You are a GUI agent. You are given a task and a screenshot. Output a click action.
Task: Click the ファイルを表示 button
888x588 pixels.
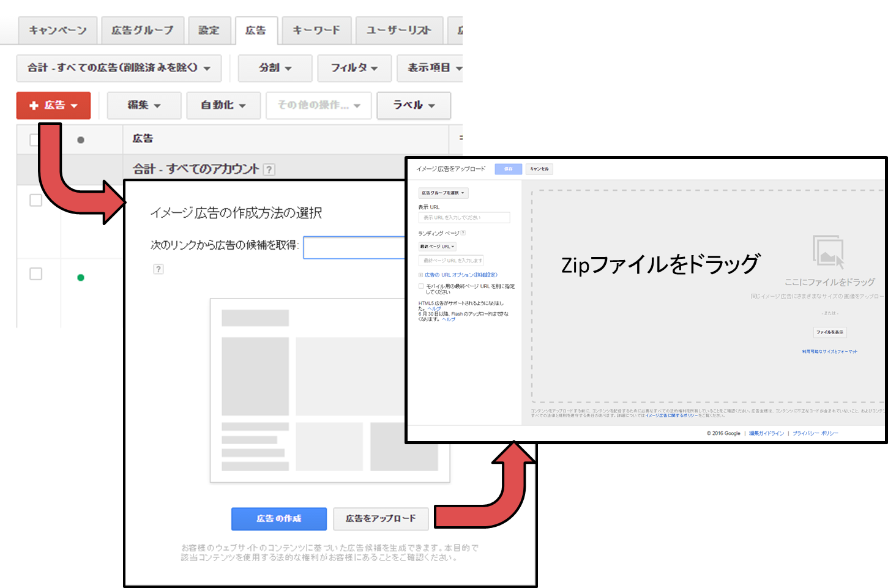pyautogui.click(x=830, y=332)
